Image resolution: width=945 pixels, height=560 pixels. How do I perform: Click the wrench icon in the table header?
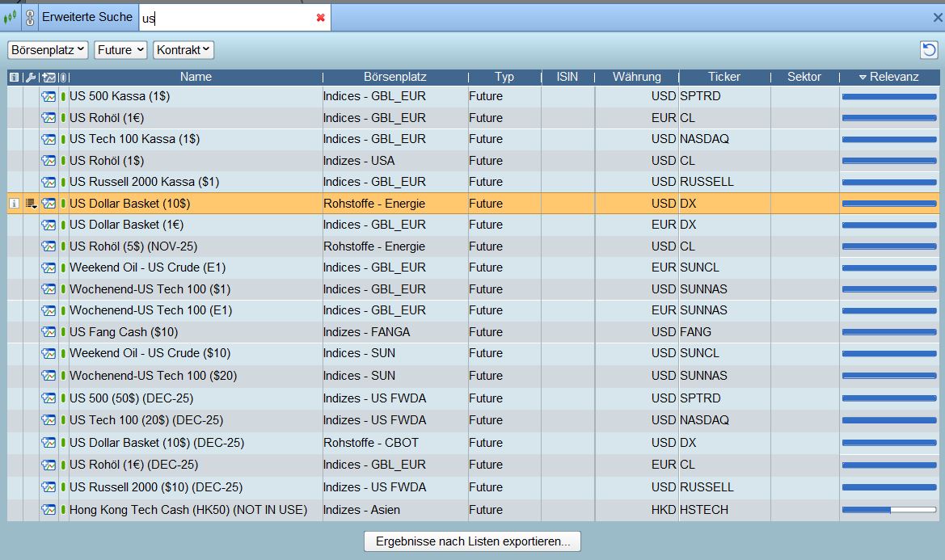[x=31, y=77]
